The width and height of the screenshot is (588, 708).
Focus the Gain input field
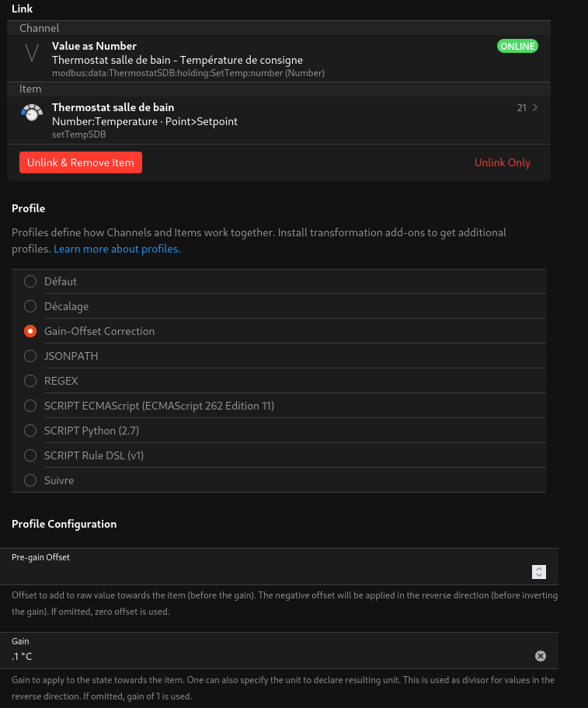point(264,657)
